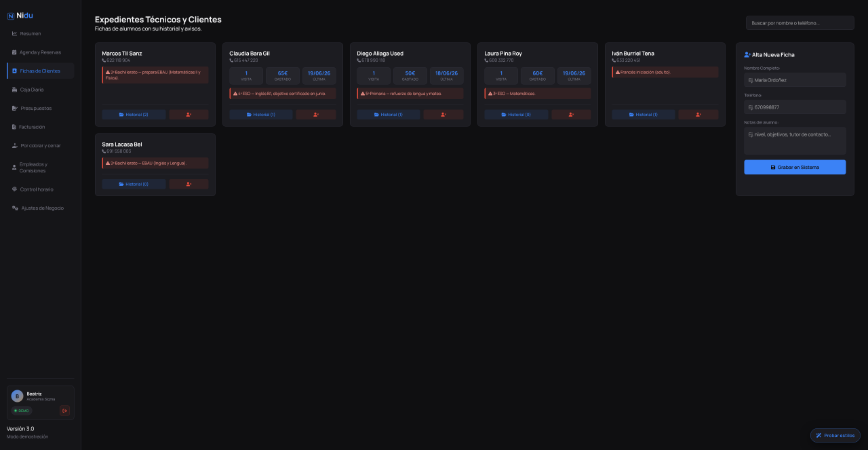Focus the search by name or phone field
Image resolution: width=868 pixels, height=450 pixels.
[x=800, y=23]
